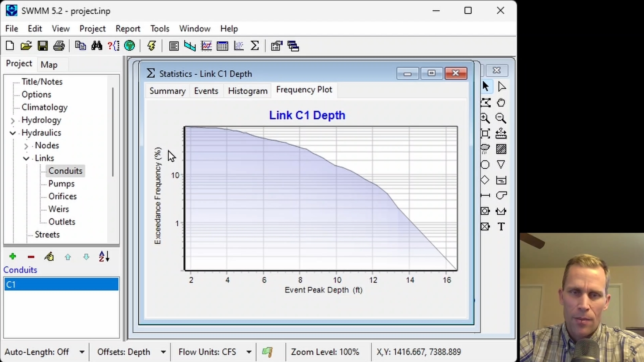
Task: Open the Project menu
Action: (x=92, y=29)
